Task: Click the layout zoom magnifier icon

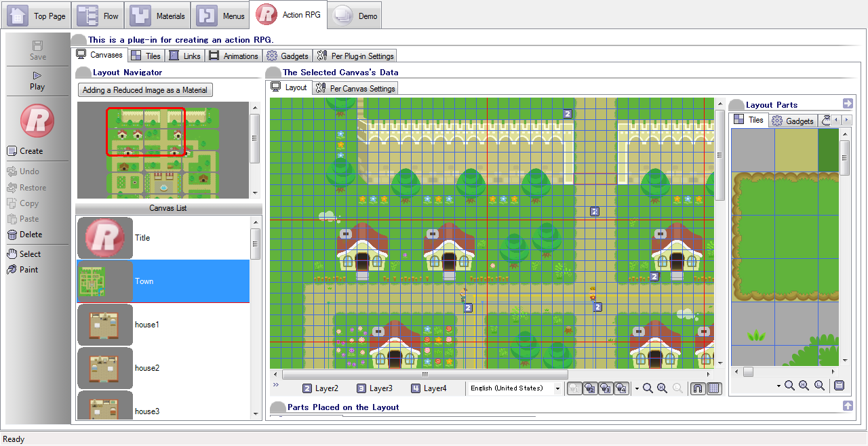Action: 648,388
